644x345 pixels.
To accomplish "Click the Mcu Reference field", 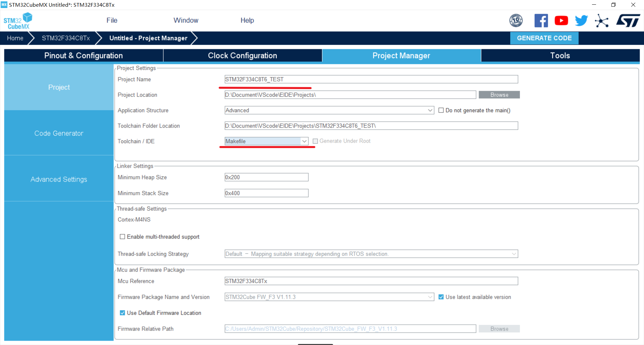I will coord(371,281).
